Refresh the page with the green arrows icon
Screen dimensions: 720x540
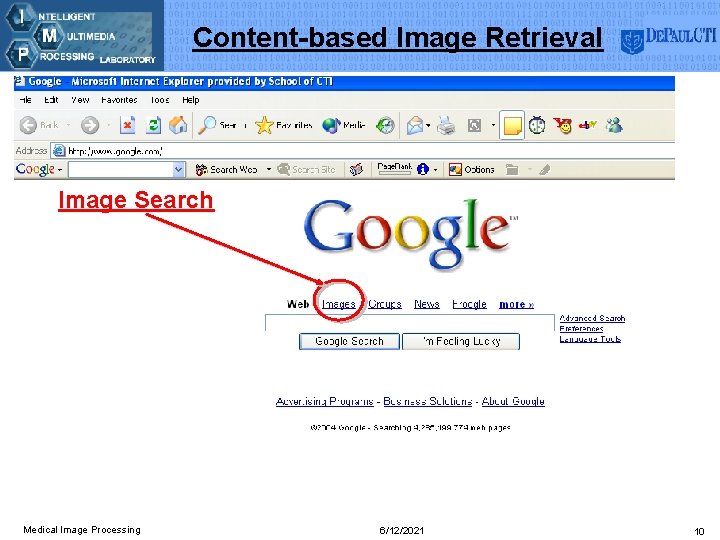(x=153, y=125)
